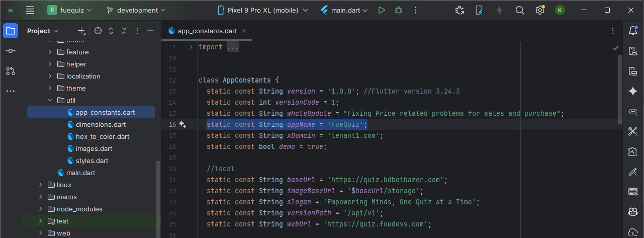Open IDE settings gear
Screen dimensions: 644x238
(539, 10)
